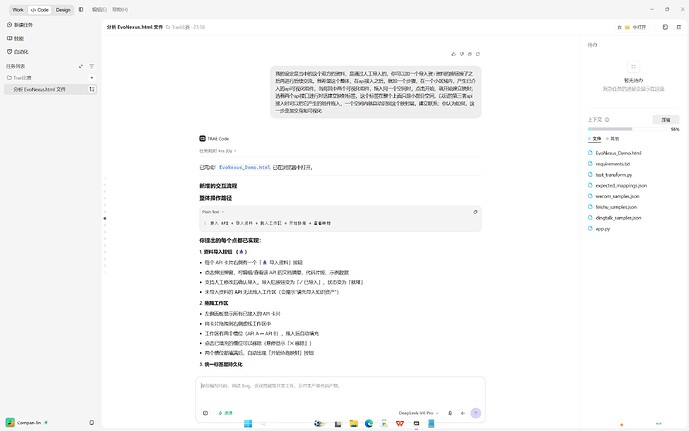This screenshot has width=689, height=431.
Task: Open EvoNexus_Demo.html in the context file list
Action: [x=618, y=153]
